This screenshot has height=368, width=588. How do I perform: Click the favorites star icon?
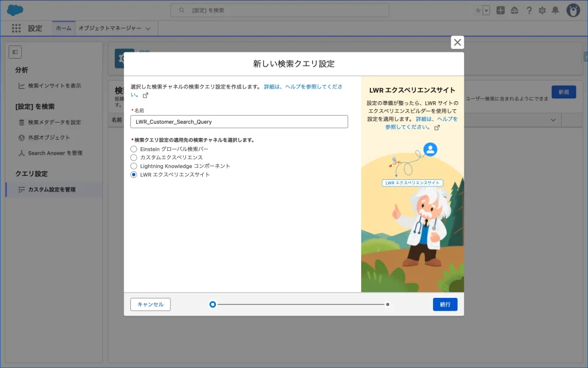point(478,10)
